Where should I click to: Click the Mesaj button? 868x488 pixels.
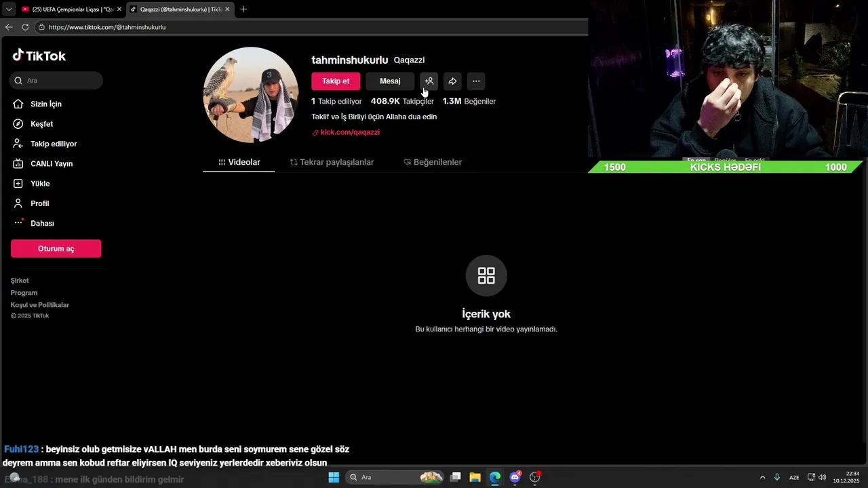tap(390, 81)
